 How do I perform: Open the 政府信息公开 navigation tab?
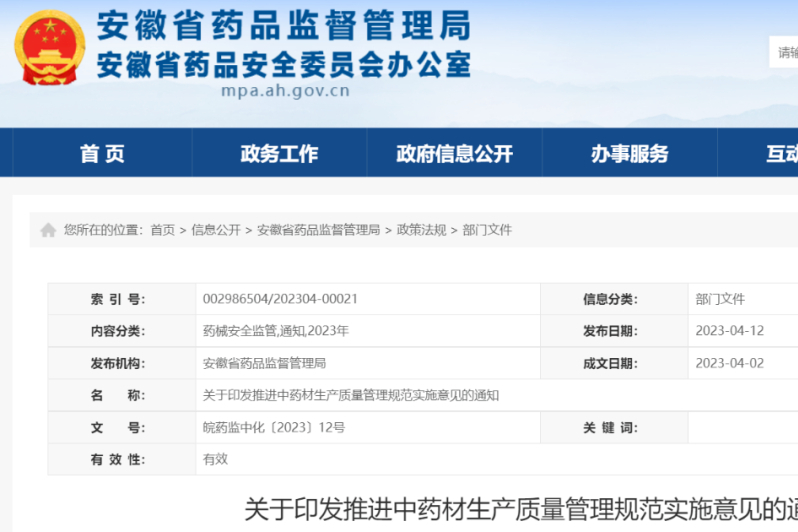(x=454, y=153)
